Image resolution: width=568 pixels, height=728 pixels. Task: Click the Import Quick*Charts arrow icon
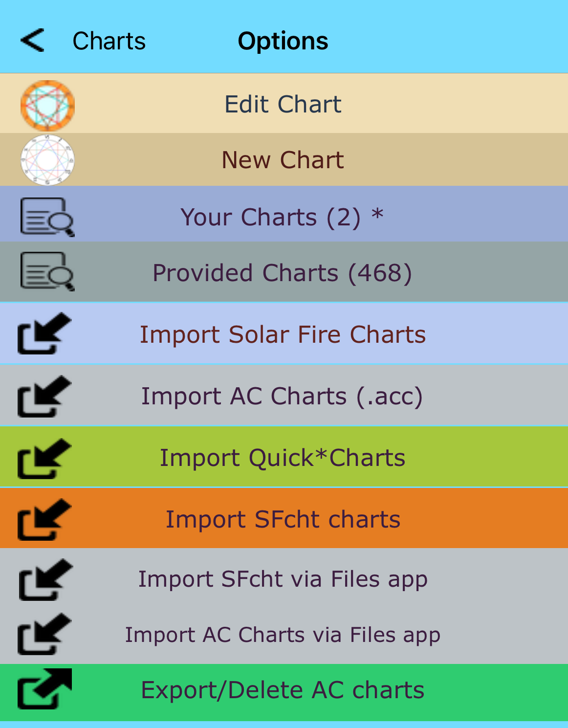(44, 458)
